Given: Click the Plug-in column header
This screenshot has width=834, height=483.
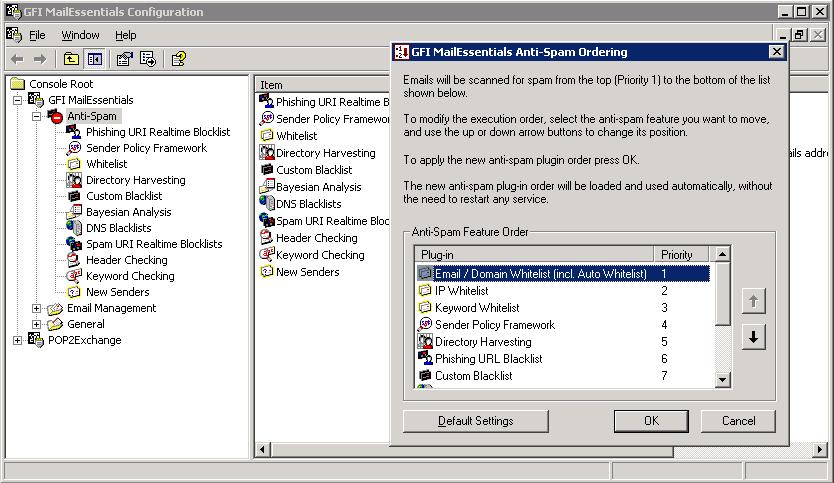Looking at the screenshot, I should (534, 254).
